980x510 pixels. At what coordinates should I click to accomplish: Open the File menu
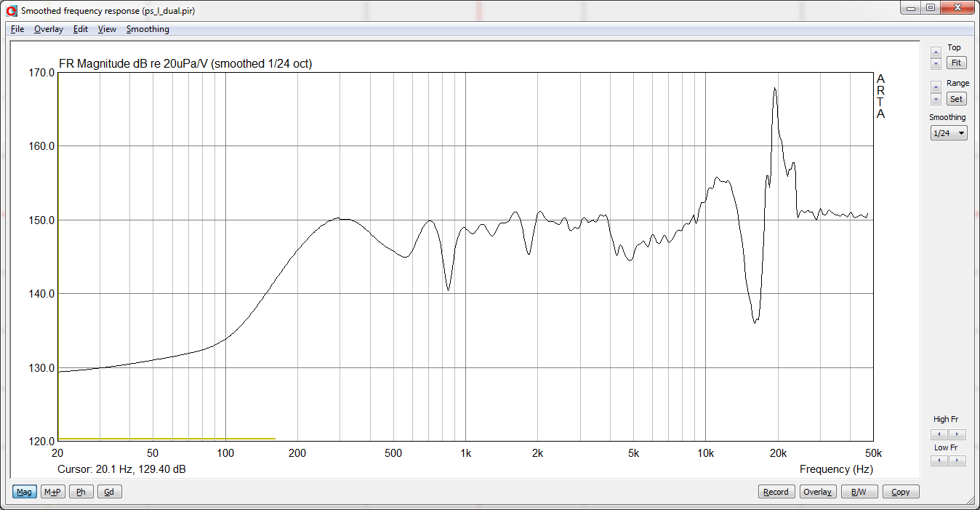(17, 29)
